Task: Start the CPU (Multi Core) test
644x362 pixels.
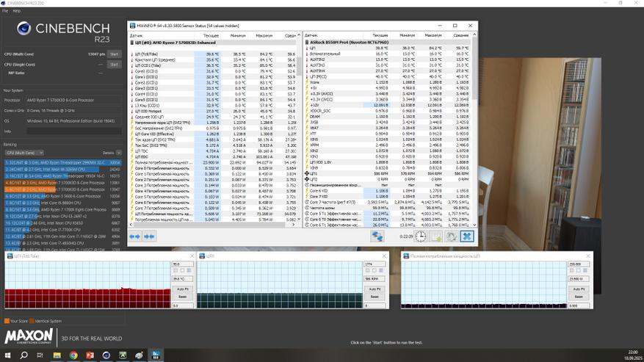Action: pos(114,54)
